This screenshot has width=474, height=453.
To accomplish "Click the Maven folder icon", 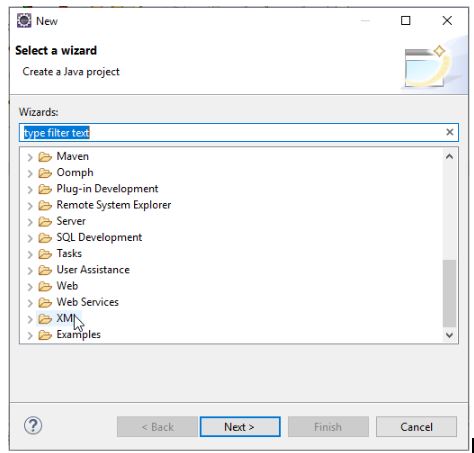I will 45,157.
